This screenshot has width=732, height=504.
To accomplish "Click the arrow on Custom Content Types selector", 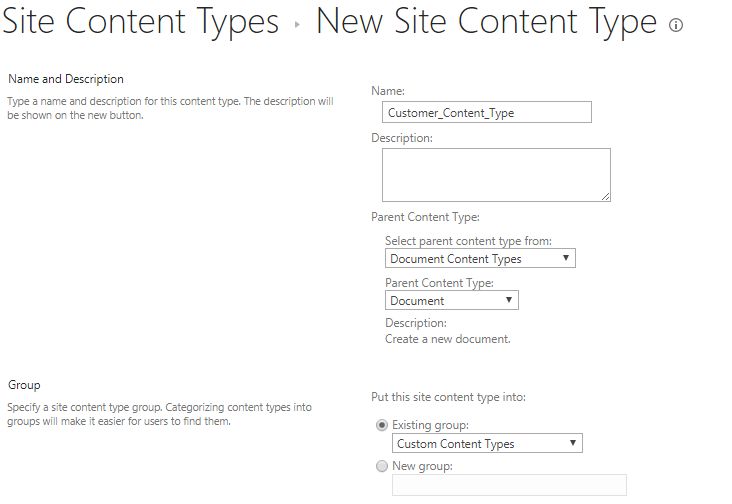I will (x=573, y=443).
